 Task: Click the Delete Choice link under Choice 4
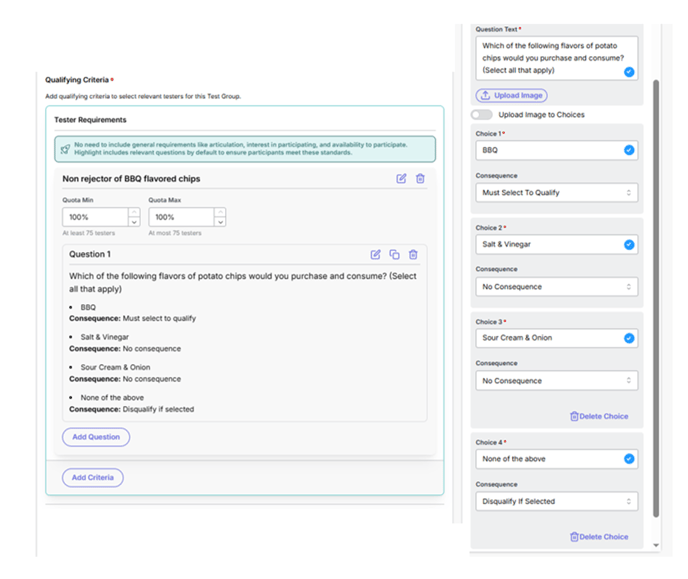pos(599,537)
